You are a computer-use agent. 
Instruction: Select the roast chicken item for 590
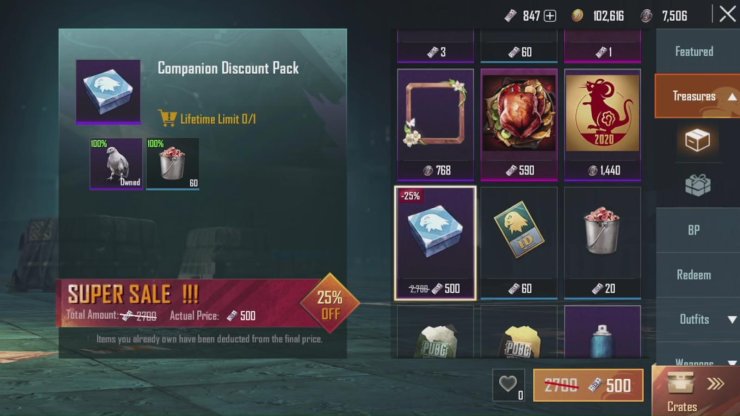(x=519, y=125)
